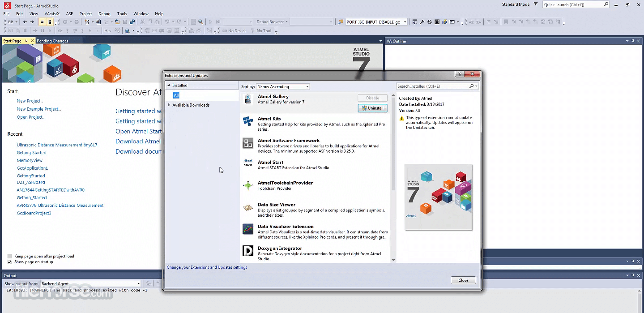
Task: Open the Debug Browser dropdown
Action: 272,22
